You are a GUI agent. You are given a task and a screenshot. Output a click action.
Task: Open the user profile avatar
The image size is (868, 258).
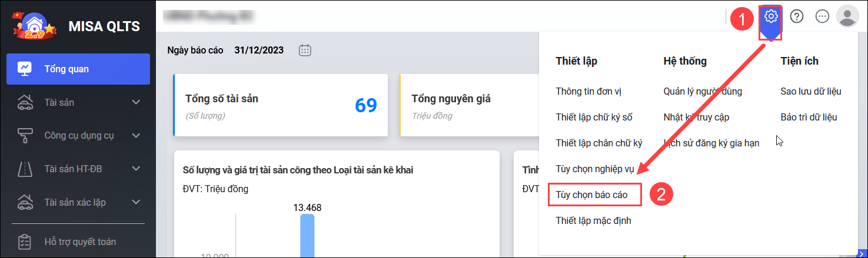847,16
